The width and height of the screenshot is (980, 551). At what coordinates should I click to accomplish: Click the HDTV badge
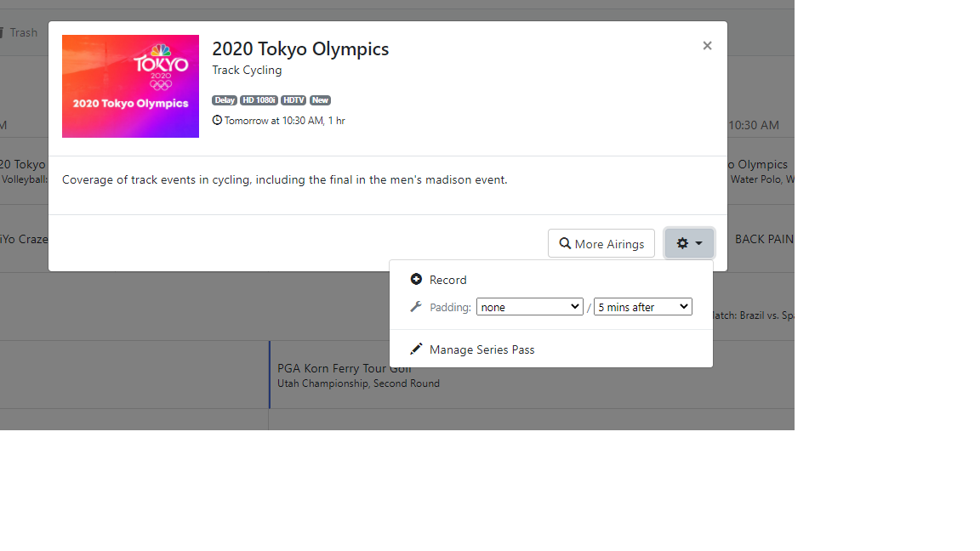point(293,100)
